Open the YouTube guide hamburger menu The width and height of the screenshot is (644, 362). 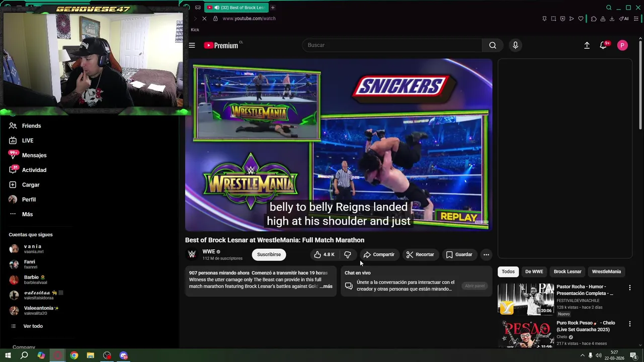[x=192, y=45]
